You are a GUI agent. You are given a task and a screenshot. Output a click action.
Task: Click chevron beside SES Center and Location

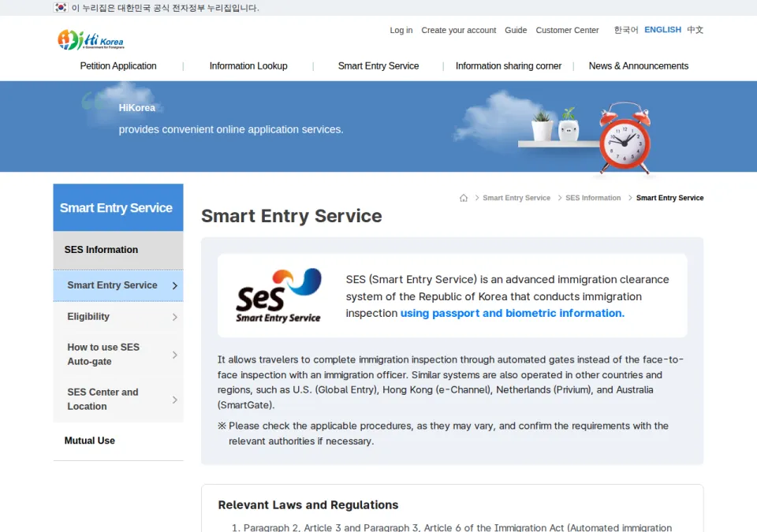coord(175,400)
